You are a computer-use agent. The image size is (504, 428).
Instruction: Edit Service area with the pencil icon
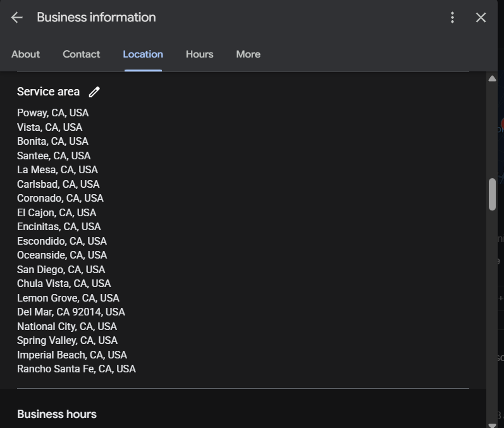tap(94, 92)
